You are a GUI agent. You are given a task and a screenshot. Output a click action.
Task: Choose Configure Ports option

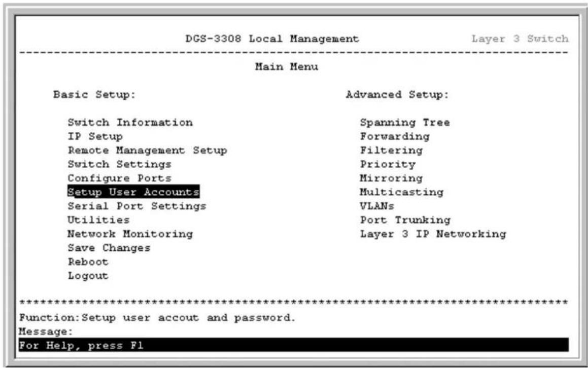[120, 178]
